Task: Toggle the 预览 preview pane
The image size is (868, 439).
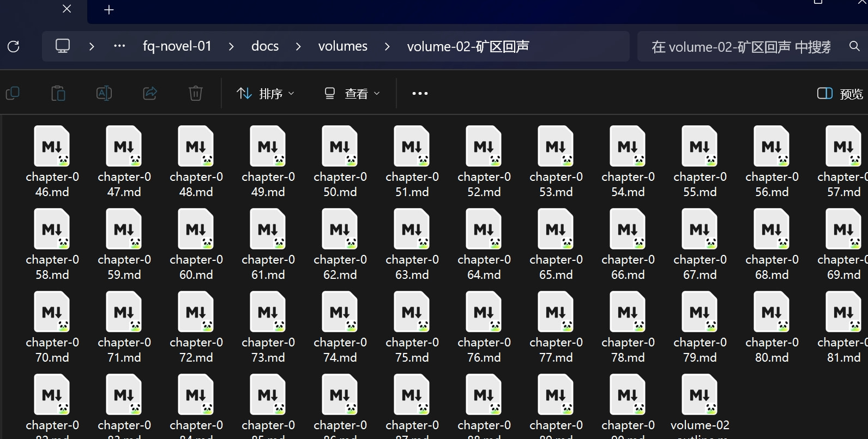Action: click(840, 94)
